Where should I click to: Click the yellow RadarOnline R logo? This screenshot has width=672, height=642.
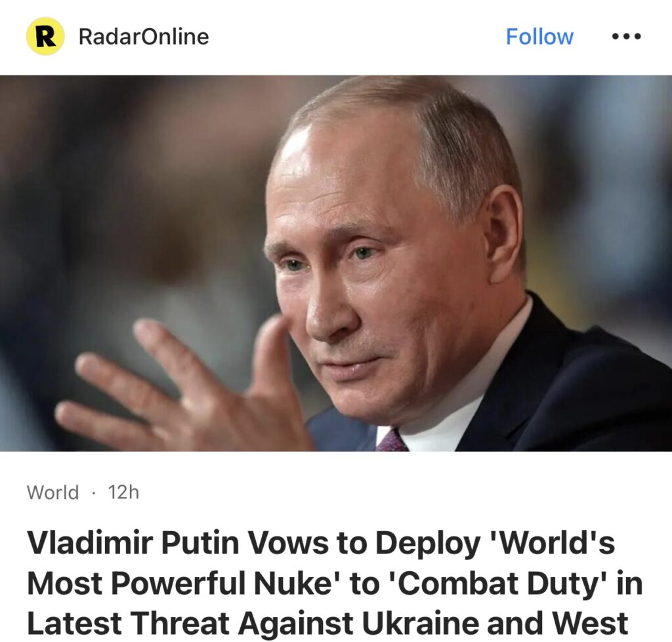[45, 37]
